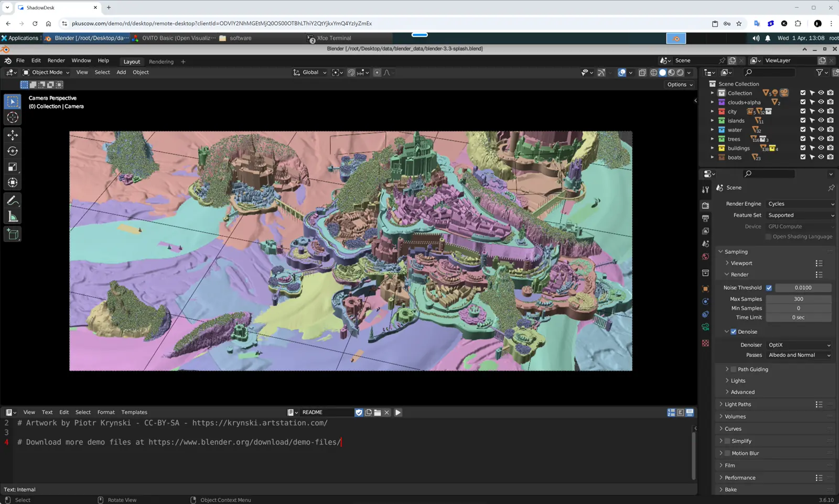Reload the browser page
This screenshot has width=839, height=504.
[35, 24]
